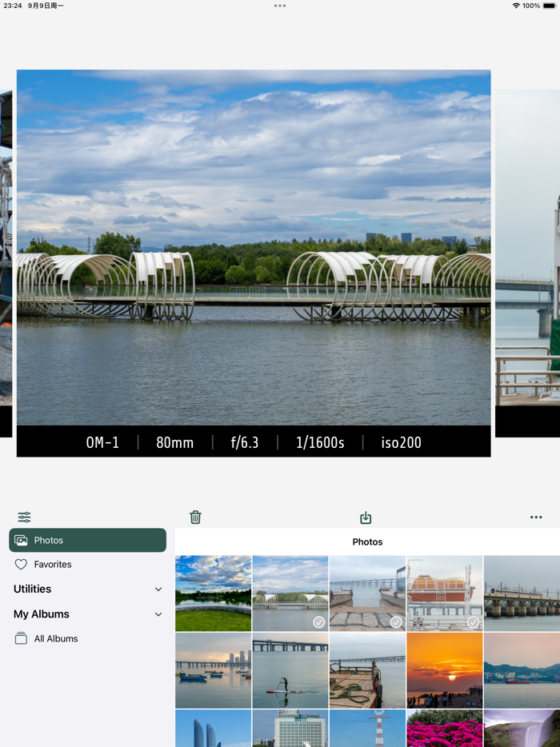Click the All Albums stack icon
The width and height of the screenshot is (560, 747).
point(21,638)
